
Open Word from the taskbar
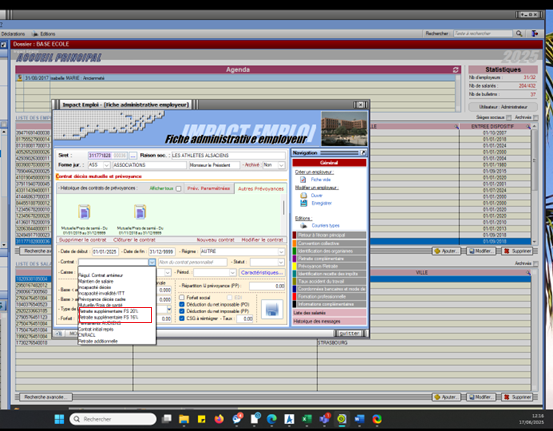(x=359, y=419)
